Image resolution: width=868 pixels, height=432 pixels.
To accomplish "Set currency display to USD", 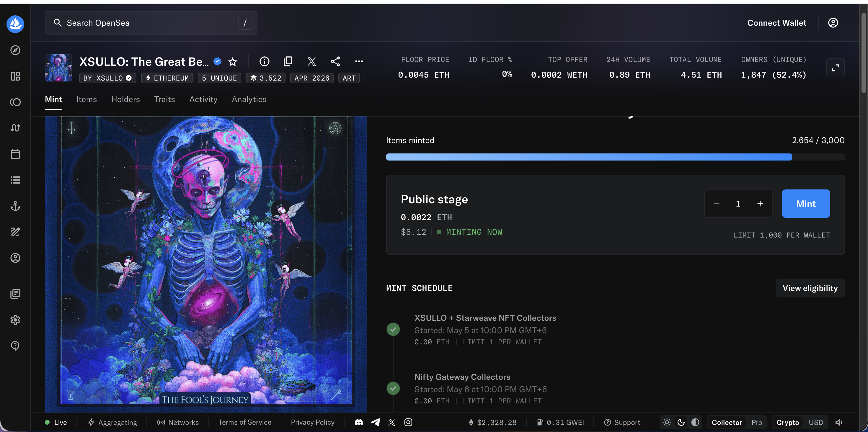I will (816, 423).
